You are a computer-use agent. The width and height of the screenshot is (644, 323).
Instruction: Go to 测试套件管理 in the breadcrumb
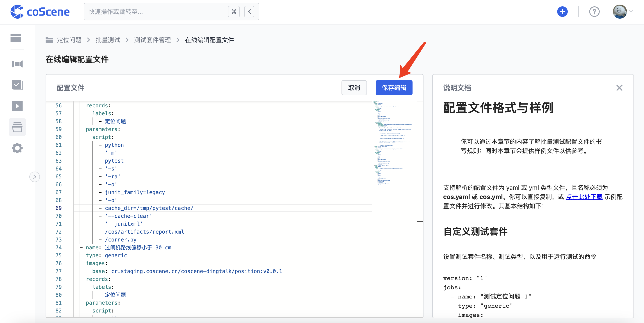tap(153, 40)
